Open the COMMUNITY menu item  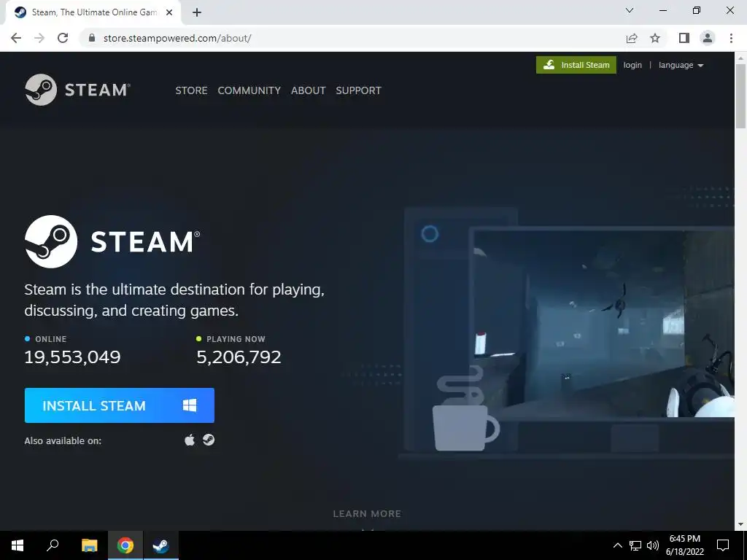click(x=249, y=90)
